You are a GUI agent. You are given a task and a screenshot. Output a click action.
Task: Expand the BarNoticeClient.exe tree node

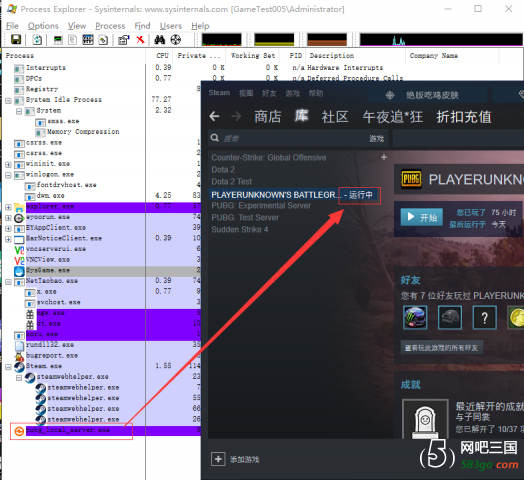tap(8, 239)
